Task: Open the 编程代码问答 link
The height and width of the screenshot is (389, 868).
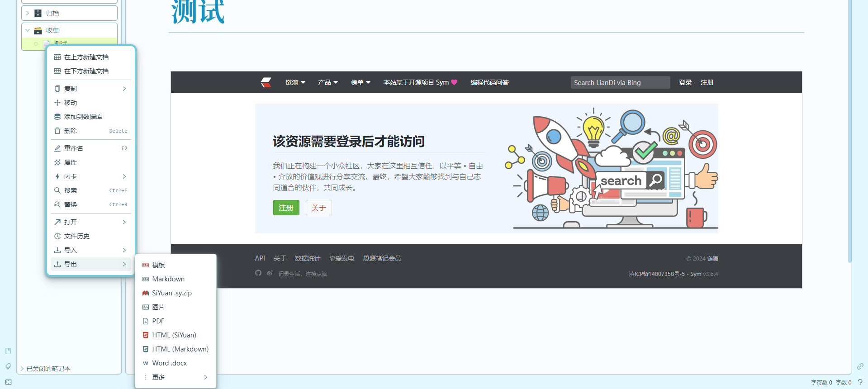Action: (489, 82)
